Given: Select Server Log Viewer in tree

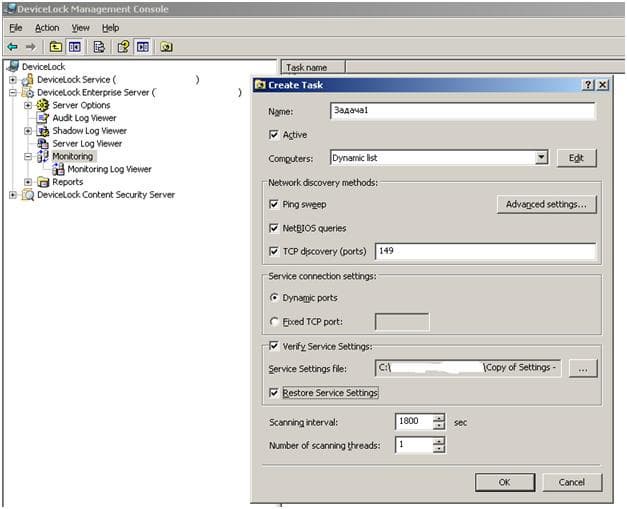Looking at the screenshot, I should pos(87,144).
